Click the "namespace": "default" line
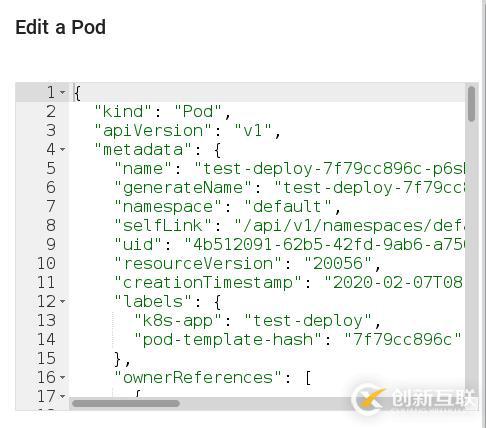Image resolution: width=486 pixels, height=428 pixels. pos(228,207)
